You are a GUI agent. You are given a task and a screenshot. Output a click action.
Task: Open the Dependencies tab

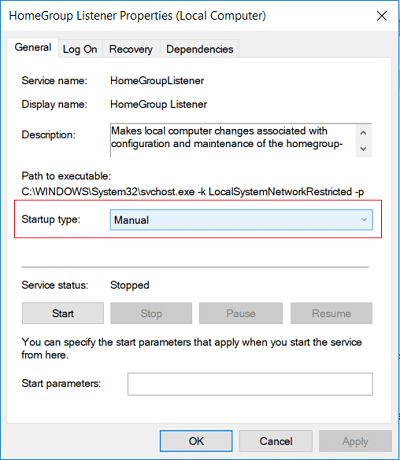[x=200, y=49]
